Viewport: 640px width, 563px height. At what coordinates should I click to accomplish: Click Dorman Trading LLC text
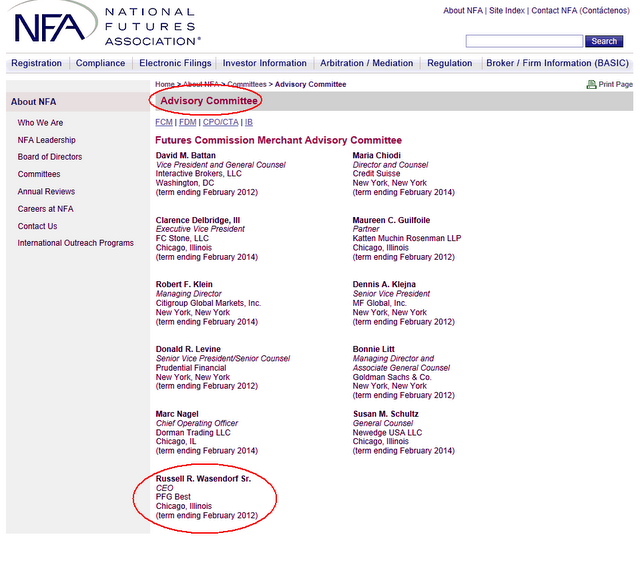(193, 433)
